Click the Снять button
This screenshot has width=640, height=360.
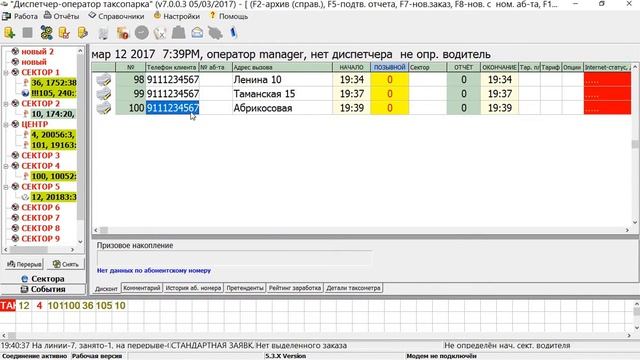(66, 264)
